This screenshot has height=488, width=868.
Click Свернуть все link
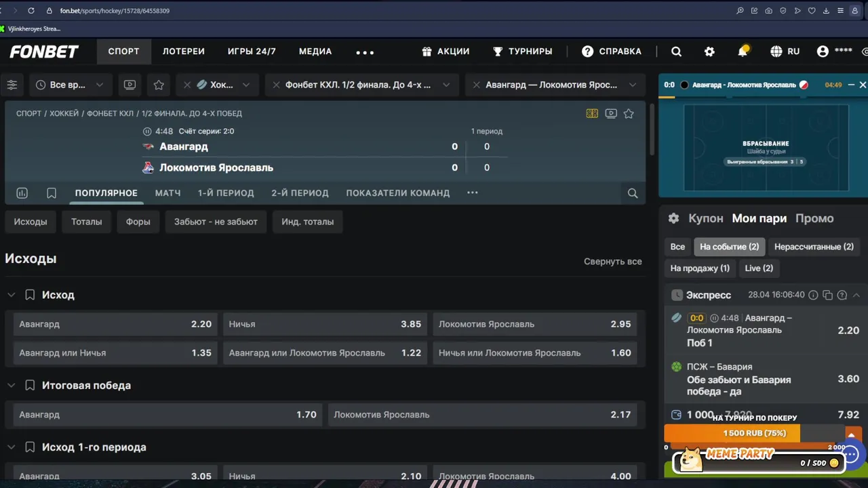coord(613,261)
